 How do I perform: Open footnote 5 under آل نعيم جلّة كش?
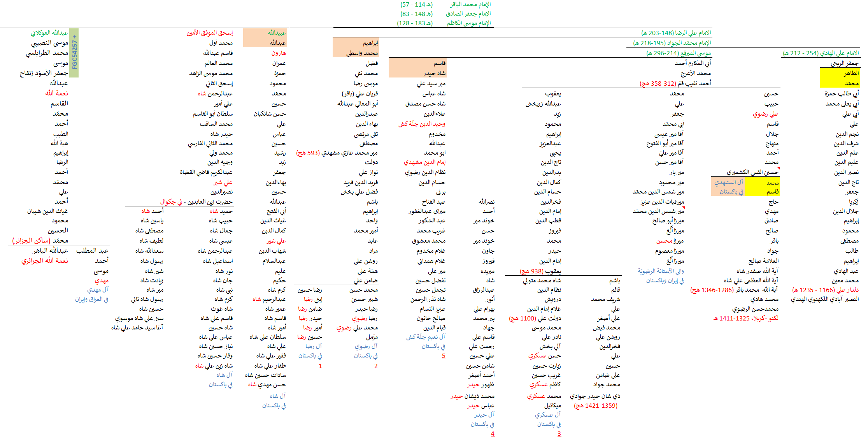click(x=444, y=356)
